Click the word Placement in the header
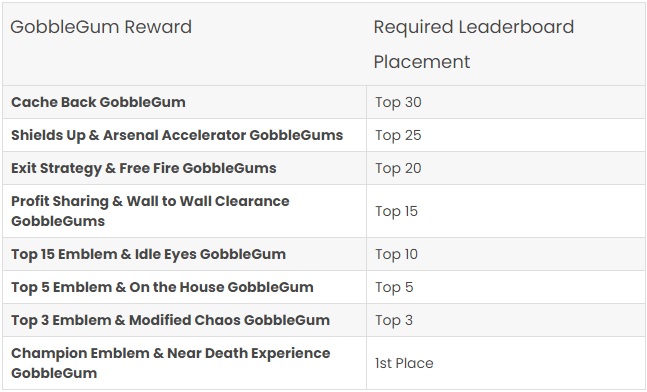 422,62
